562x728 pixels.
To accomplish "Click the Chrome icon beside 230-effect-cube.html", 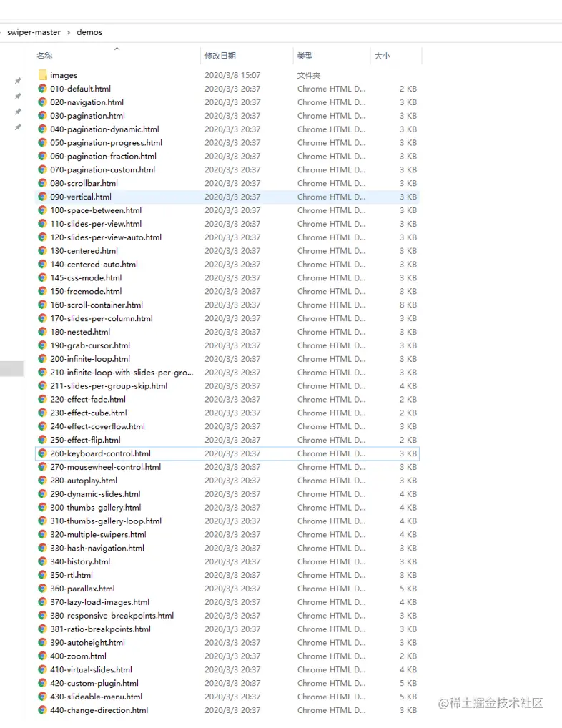I will (42, 413).
